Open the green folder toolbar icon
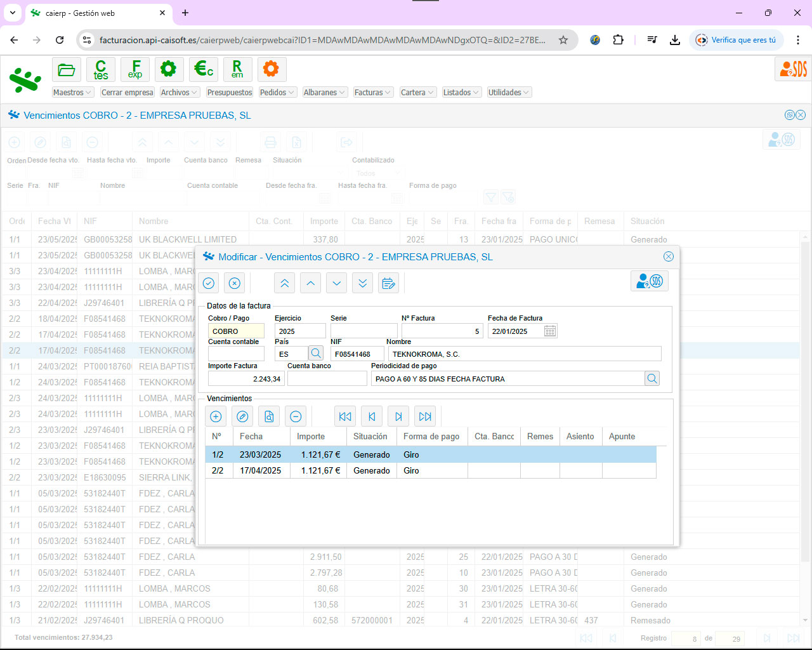Viewport: 812px width, 650px height. pyautogui.click(x=67, y=69)
